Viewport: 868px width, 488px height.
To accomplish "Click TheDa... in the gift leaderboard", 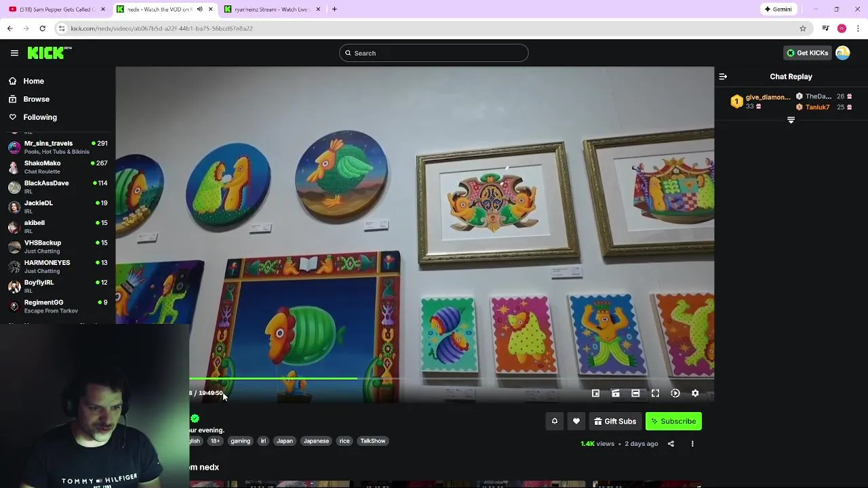I will [x=818, y=96].
